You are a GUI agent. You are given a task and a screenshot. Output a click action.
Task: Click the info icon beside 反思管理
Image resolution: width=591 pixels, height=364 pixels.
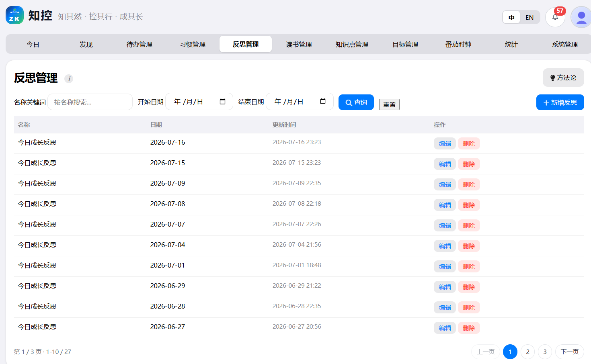pyautogui.click(x=69, y=78)
